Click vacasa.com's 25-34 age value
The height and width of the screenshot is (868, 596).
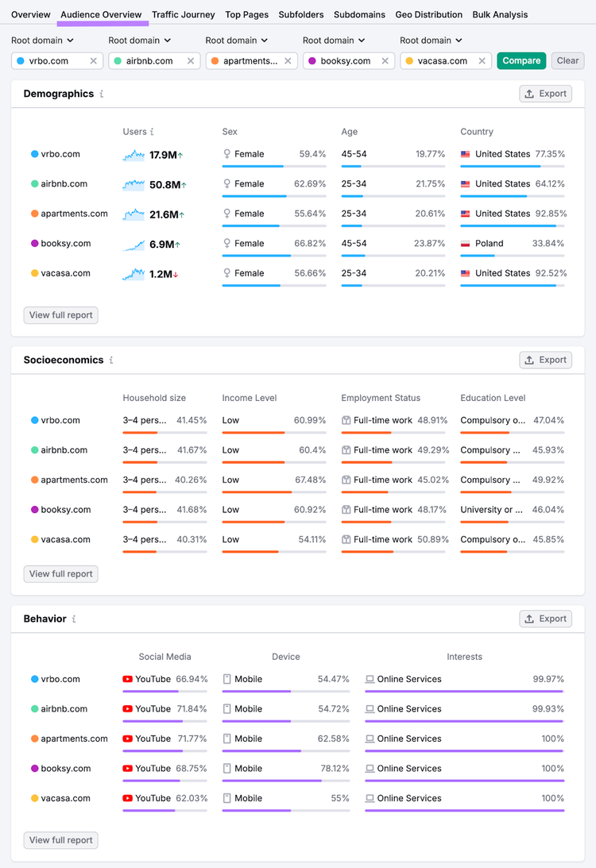[354, 273]
